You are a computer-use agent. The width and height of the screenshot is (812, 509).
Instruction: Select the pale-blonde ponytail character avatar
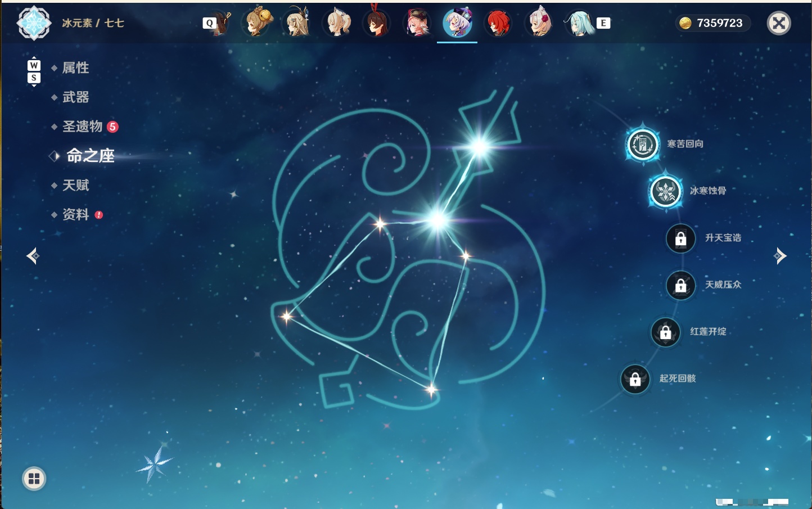pyautogui.click(x=338, y=23)
